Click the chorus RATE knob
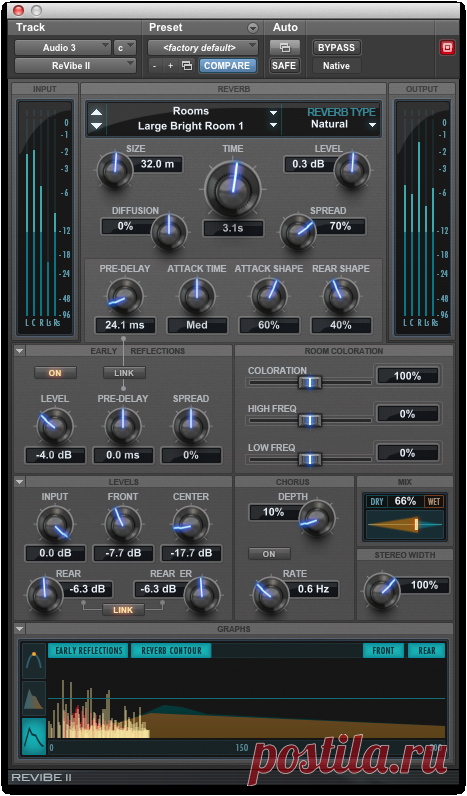 point(271,594)
